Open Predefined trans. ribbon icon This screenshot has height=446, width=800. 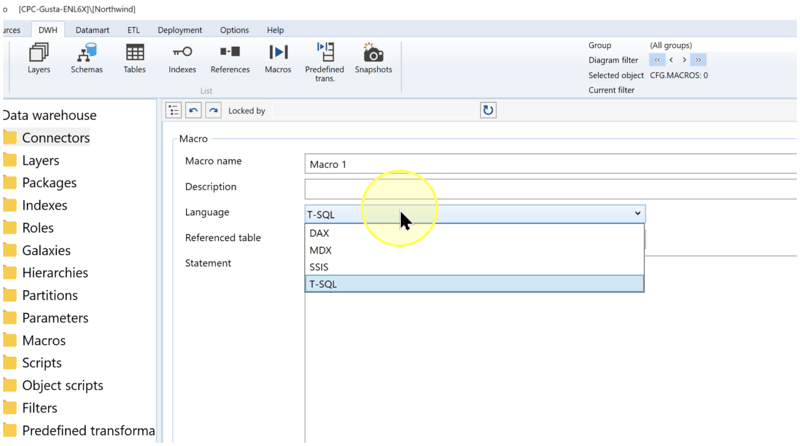pos(324,62)
